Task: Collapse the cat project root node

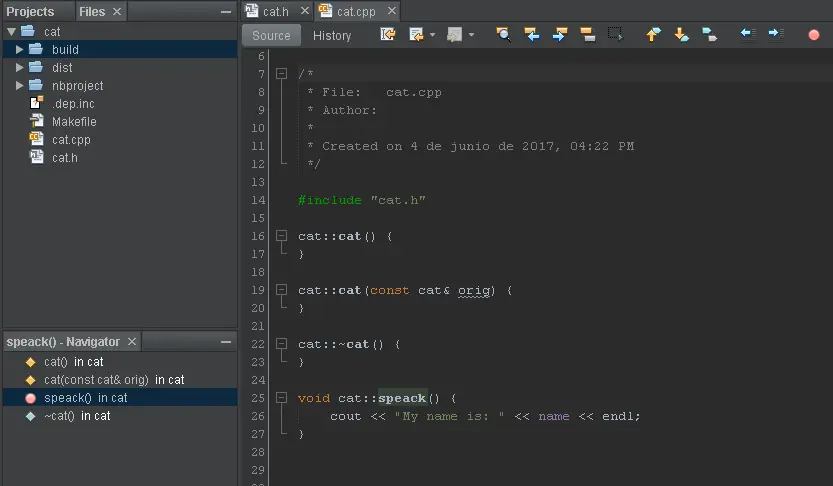Action: click(11, 32)
